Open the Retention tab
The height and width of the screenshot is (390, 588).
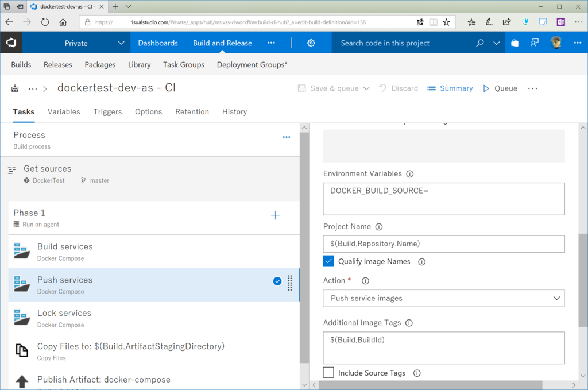click(192, 112)
